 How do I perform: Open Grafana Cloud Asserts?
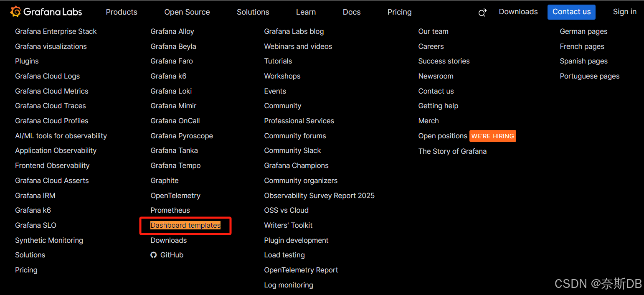(52, 181)
